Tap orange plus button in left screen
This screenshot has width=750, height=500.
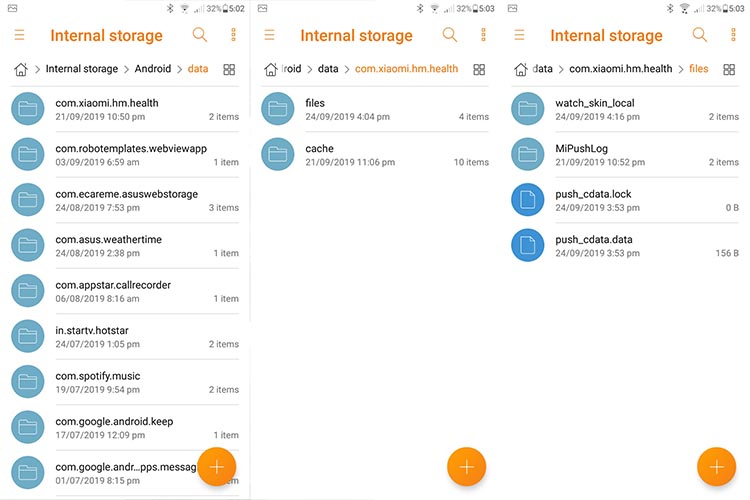(217, 467)
